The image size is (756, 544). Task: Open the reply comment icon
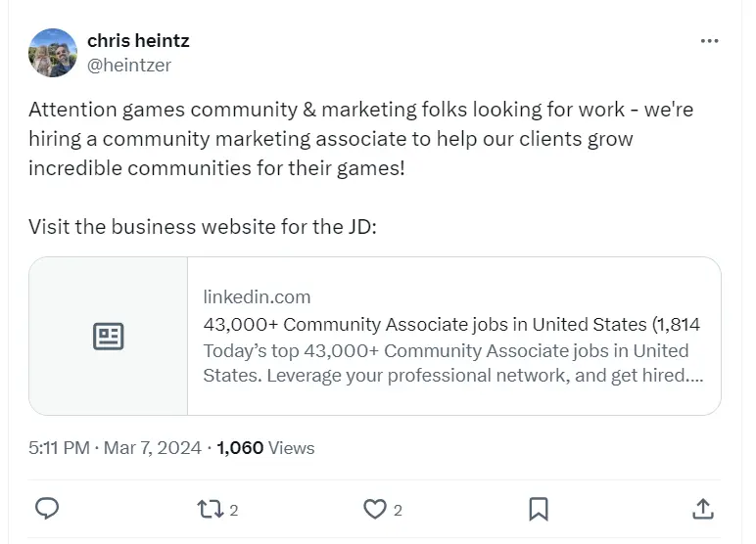pyautogui.click(x=47, y=509)
